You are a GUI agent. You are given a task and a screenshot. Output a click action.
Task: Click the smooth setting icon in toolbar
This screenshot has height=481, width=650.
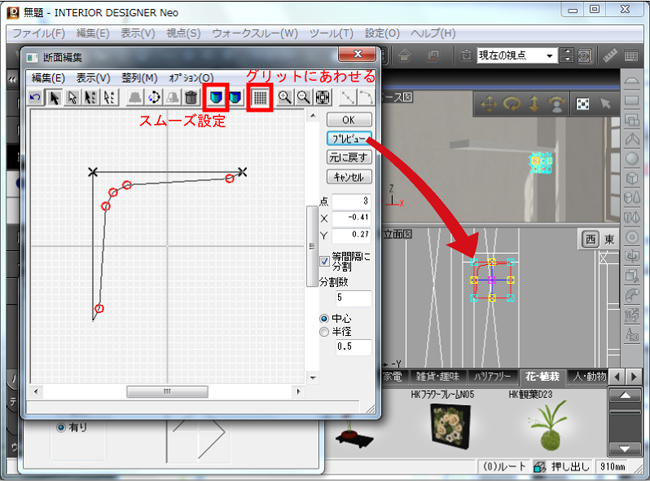214,98
